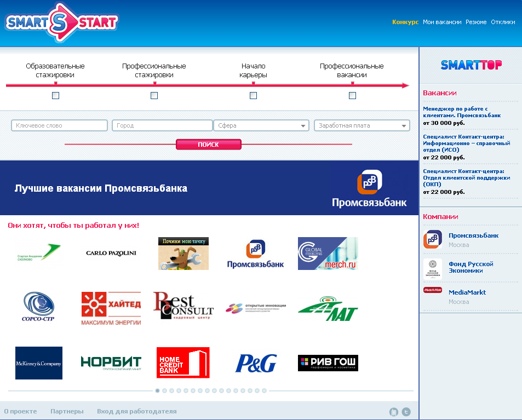Focus the Ключевое слово input field

[x=59, y=125]
